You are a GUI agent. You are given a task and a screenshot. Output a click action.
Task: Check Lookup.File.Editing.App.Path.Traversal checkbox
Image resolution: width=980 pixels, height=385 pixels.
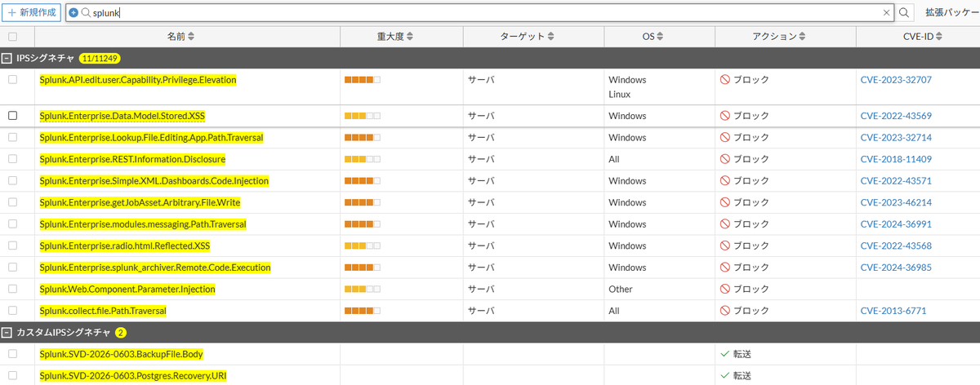12,138
